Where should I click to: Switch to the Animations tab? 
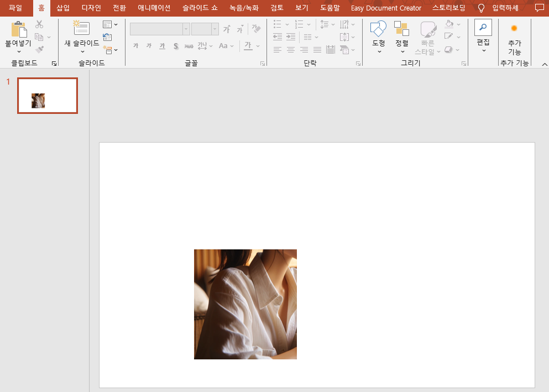point(154,8)
